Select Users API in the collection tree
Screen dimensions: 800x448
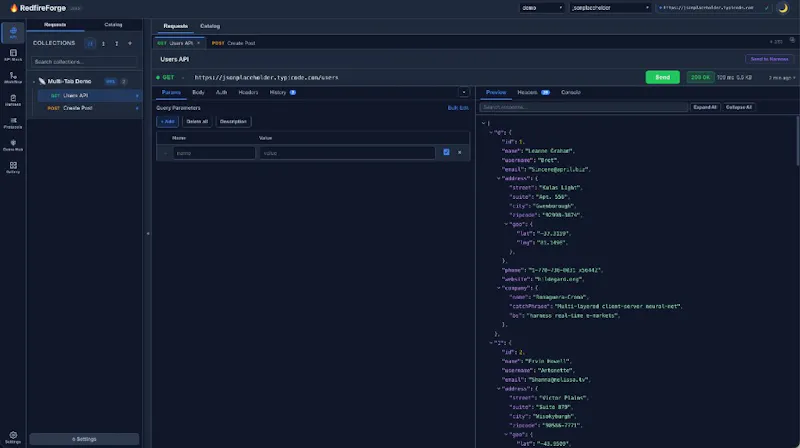[89, 95]
